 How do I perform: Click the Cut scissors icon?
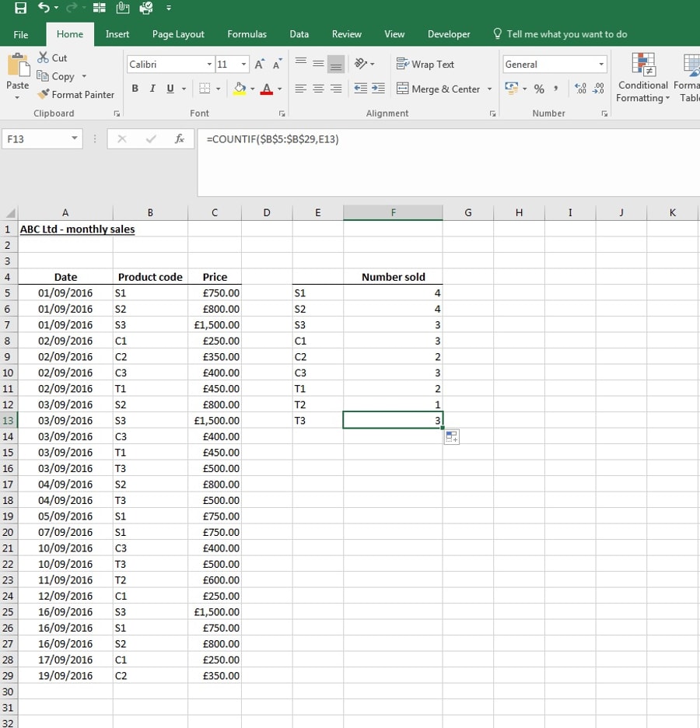tap(44, 58)
